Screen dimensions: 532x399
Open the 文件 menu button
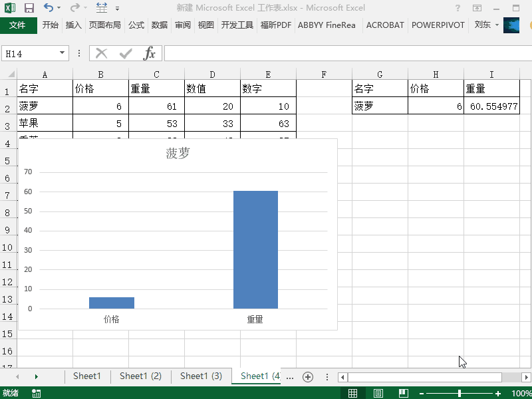[x=18, y=25]
